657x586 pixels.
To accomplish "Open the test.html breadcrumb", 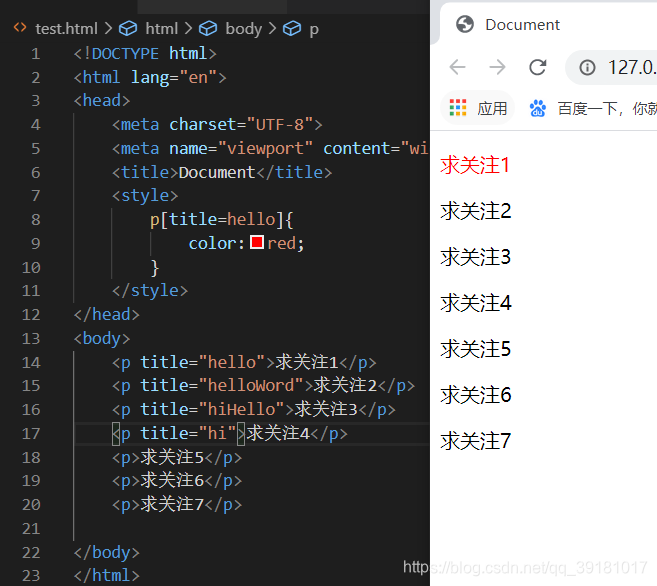I will (66, 28).
